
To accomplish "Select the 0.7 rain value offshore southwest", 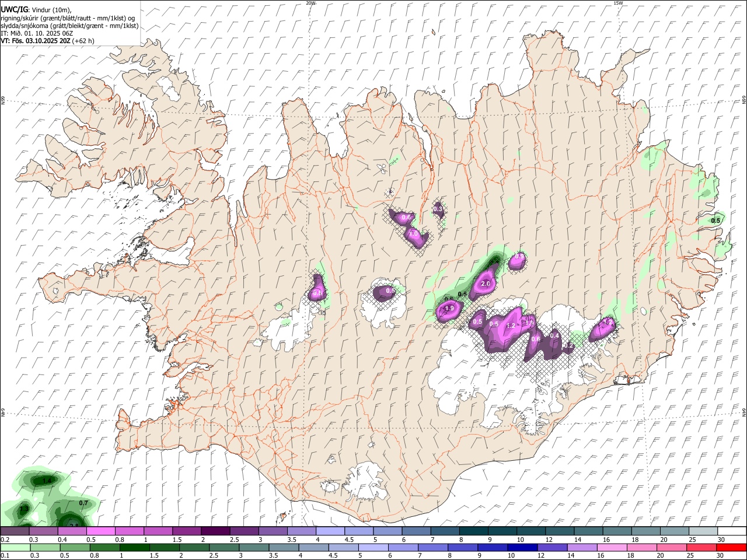I will coord(83,503).
